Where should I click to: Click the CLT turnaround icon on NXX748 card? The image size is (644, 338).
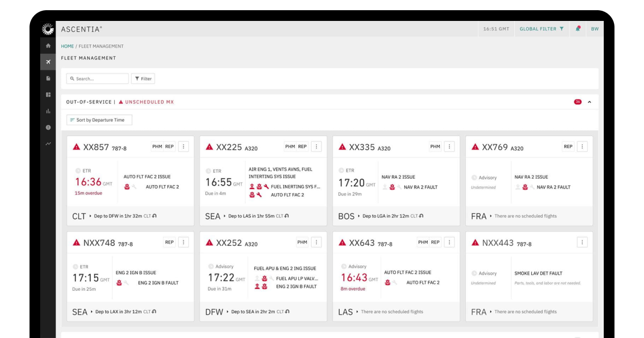[154, 312]
